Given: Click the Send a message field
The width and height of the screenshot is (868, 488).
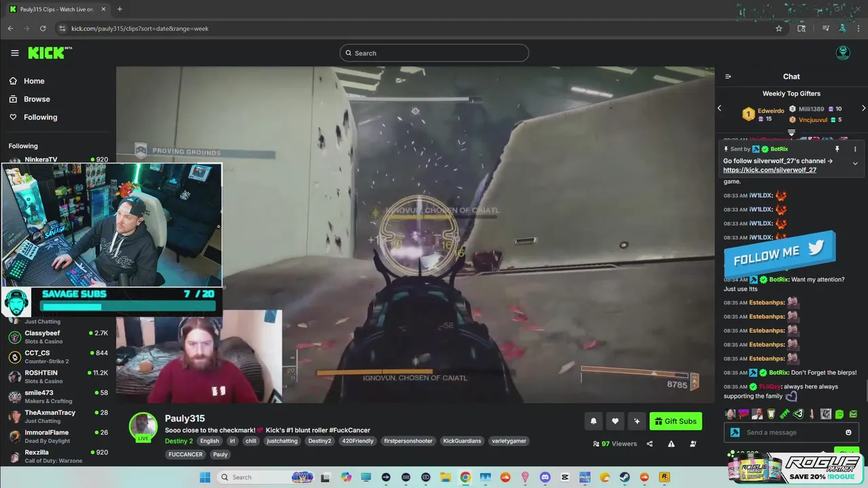Looking at the screenshot, I should [x=791, y=432].
